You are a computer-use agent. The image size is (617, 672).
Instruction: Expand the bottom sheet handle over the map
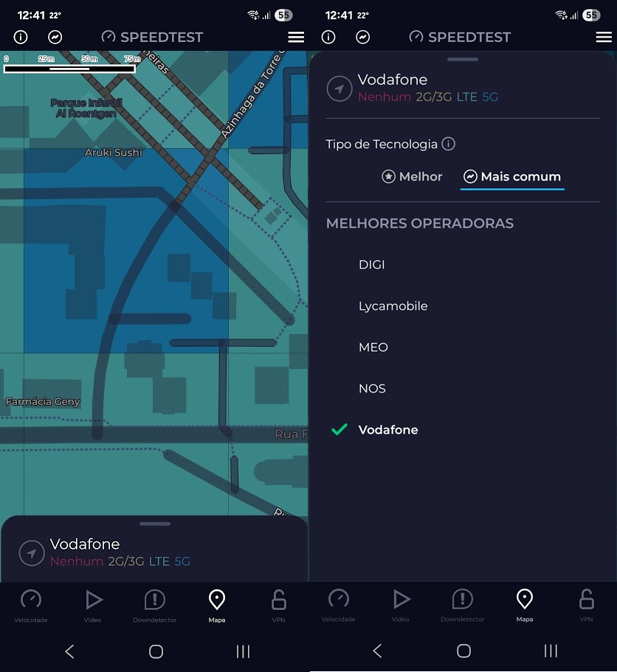click(154, 524)
